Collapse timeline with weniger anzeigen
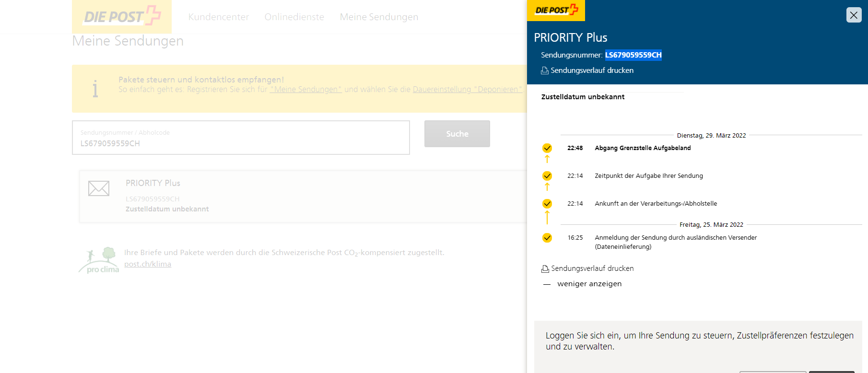Image resolution: width=868 pixels, height=373 pixels. pos(589,284)
